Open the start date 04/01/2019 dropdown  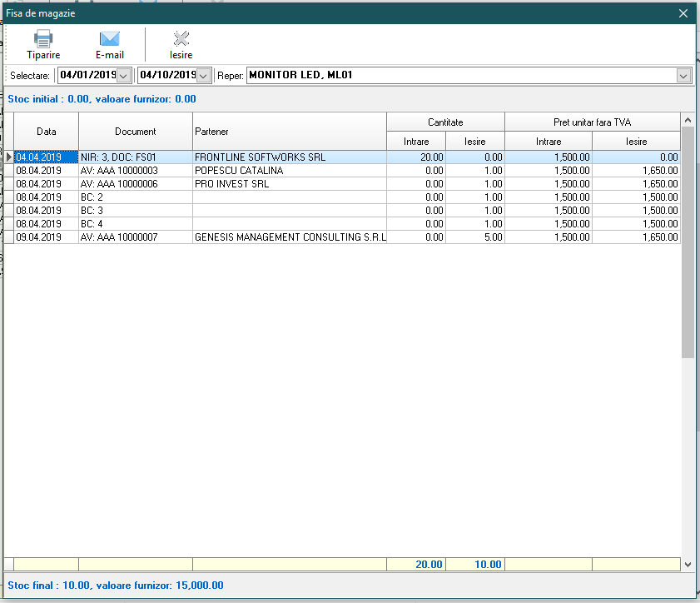pos(124,76)
